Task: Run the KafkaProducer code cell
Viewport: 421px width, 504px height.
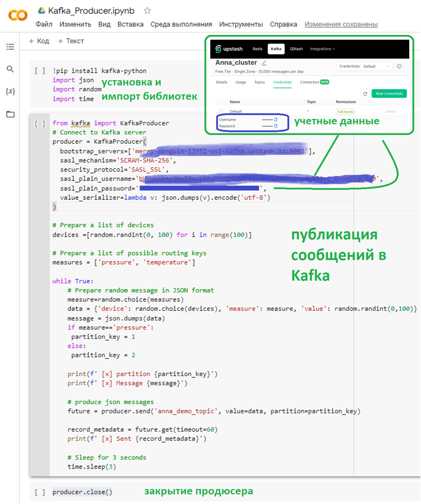Action: coord(40,124)
